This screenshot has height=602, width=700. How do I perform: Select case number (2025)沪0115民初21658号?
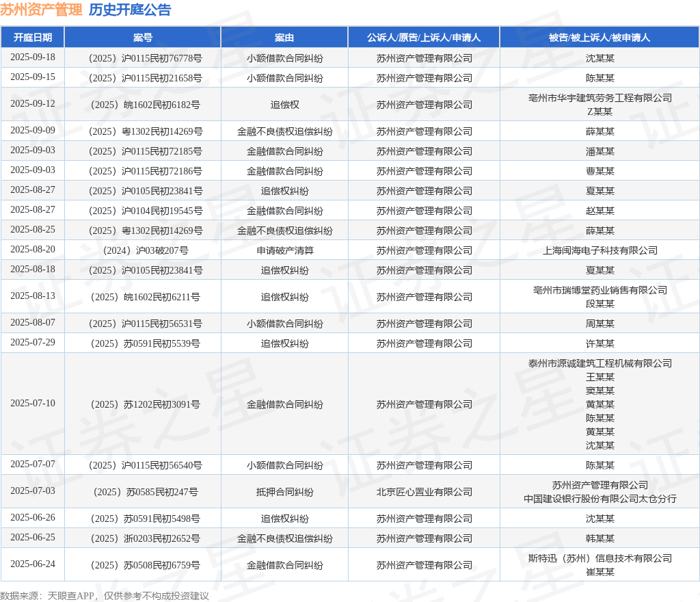pos(145,78)
